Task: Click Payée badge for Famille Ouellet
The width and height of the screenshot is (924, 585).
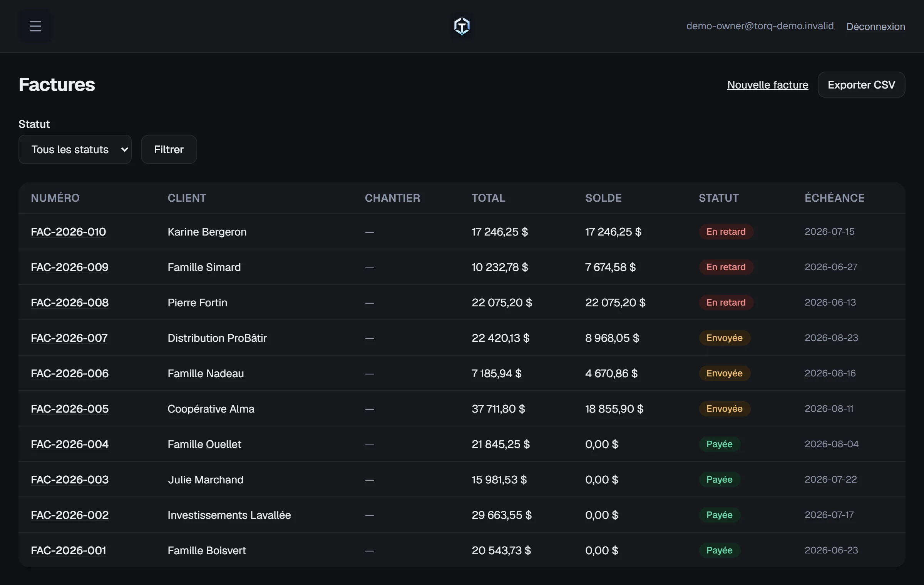Action: click(719, 444)
